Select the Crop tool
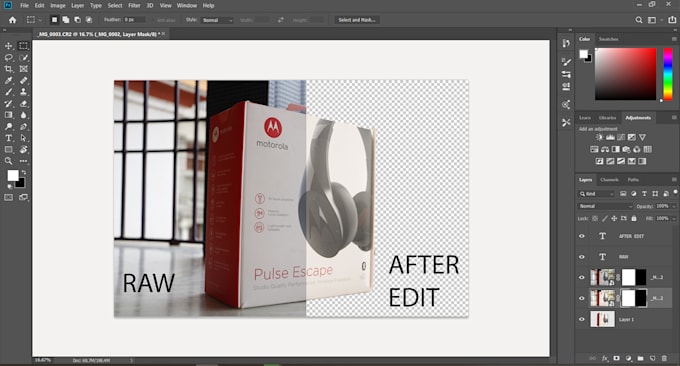Image resolution: width=680 pixels, height=366 pixels. click(x=8, y=69)
